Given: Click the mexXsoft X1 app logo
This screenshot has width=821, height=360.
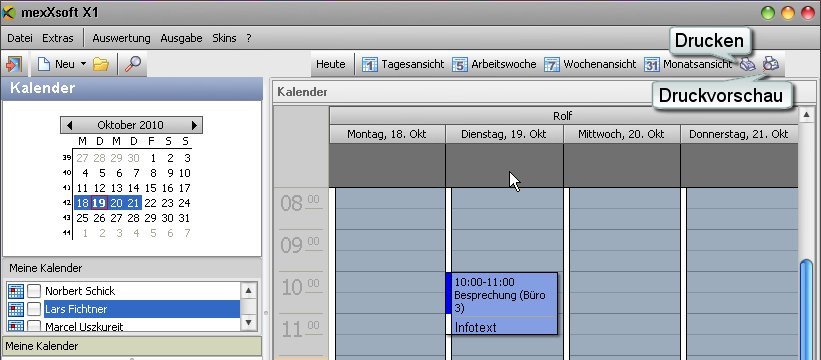Looking at the screenshot, I should [x=9, y=12].
